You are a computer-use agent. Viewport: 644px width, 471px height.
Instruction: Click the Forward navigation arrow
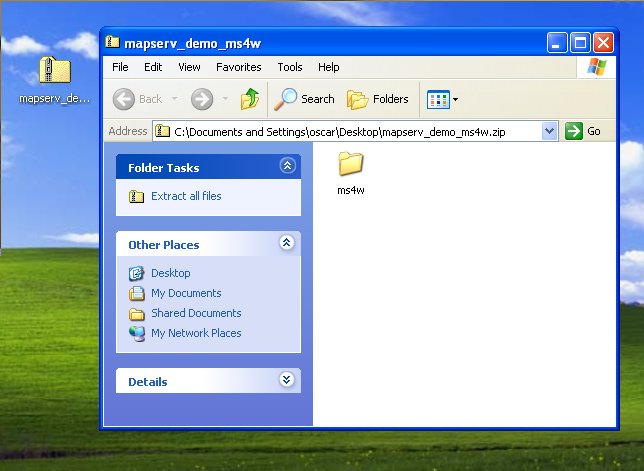coord(202,99)
